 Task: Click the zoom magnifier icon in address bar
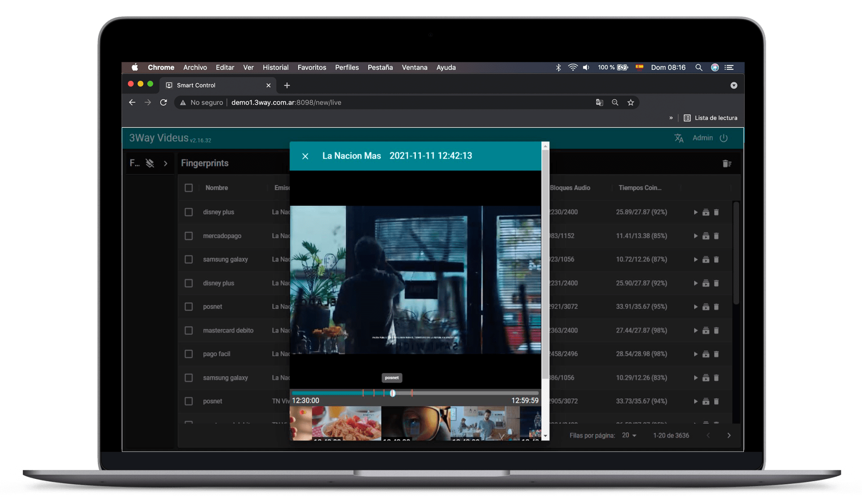coord(615,103)
